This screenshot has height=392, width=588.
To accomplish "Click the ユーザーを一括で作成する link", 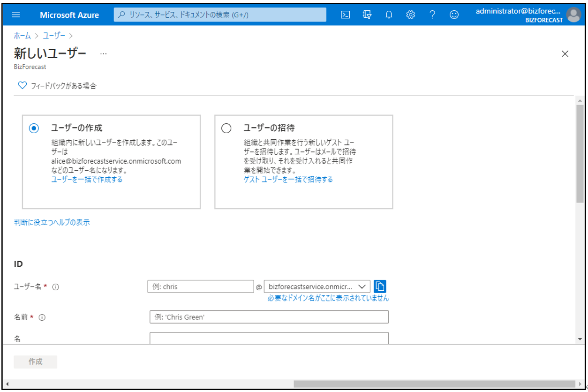I will (x=87, y=179).
